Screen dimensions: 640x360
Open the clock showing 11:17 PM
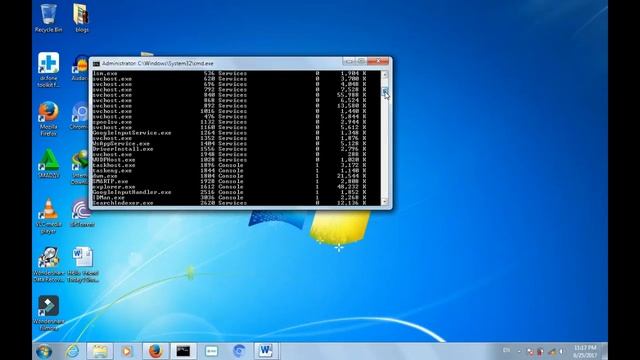pyautogui.click(x=585, y=351)
